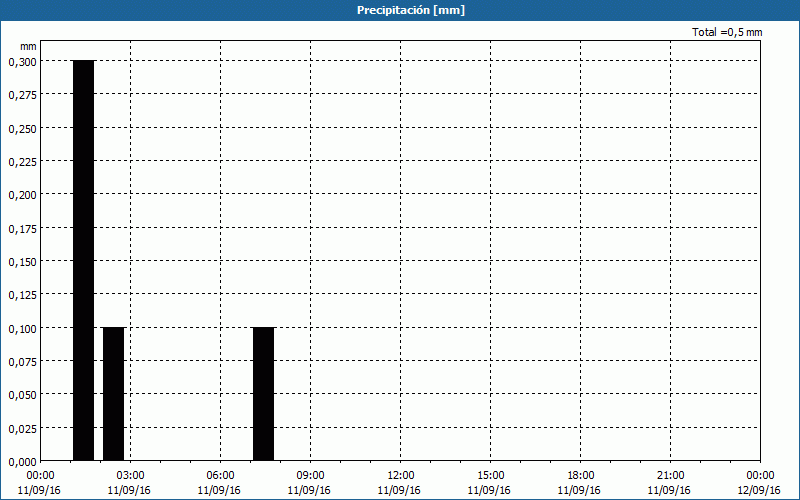
Task: Click the 0,025 y-axis label
Action: tap(22, 429)
